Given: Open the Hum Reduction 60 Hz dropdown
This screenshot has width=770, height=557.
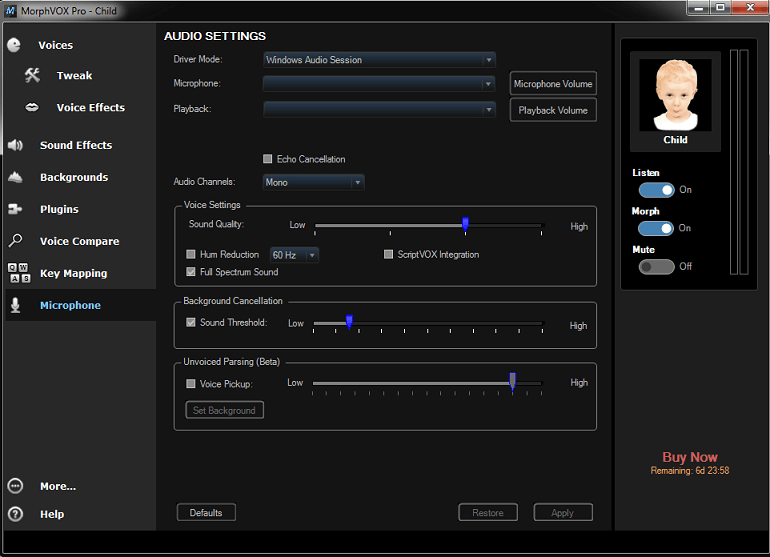Looking at the screenshot, I should pos(294,255).
